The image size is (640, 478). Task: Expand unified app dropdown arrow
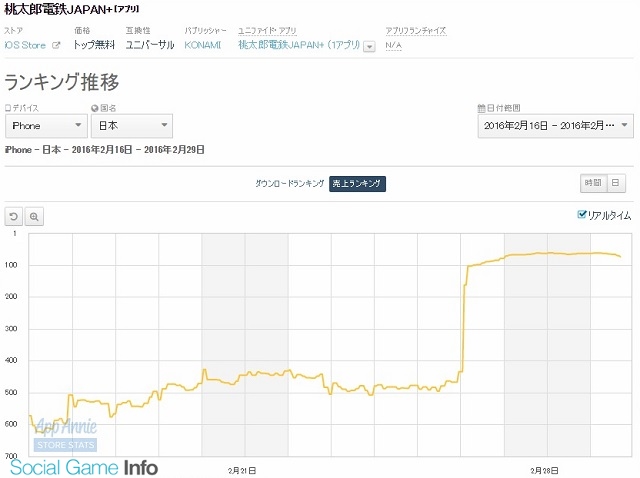[x=369, y=47]
